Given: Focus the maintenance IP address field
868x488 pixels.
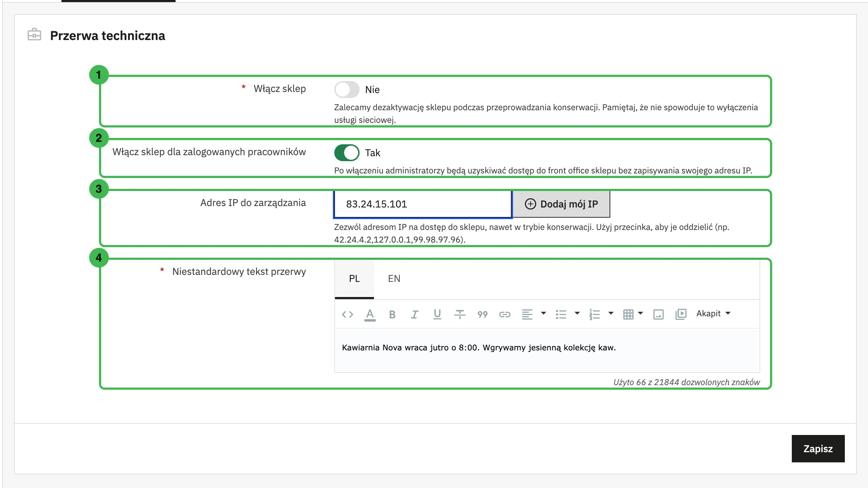Looking at the screenshot, I should [x=423, y=204].
